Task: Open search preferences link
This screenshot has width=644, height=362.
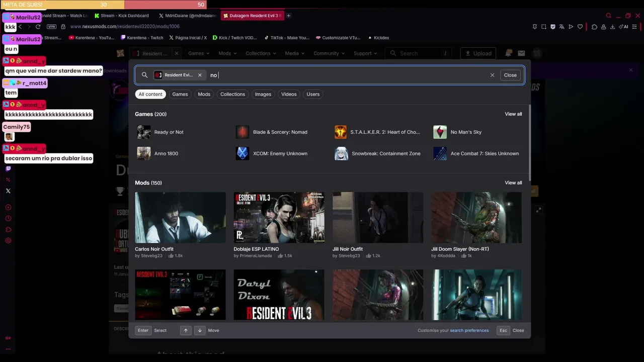Action: [x=469, y=330]
